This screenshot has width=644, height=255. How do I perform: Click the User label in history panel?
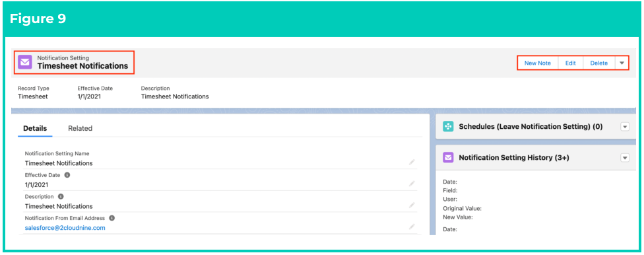tap(450, 199)
